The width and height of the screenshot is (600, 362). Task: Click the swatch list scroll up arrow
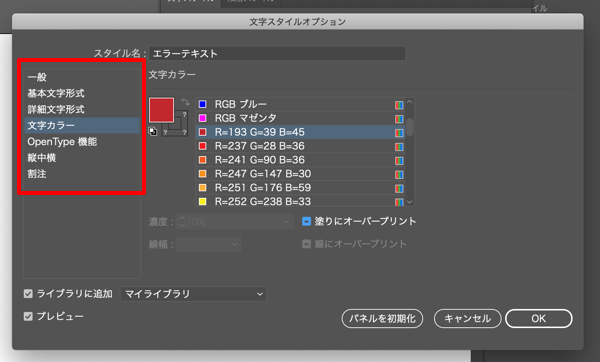409,102
